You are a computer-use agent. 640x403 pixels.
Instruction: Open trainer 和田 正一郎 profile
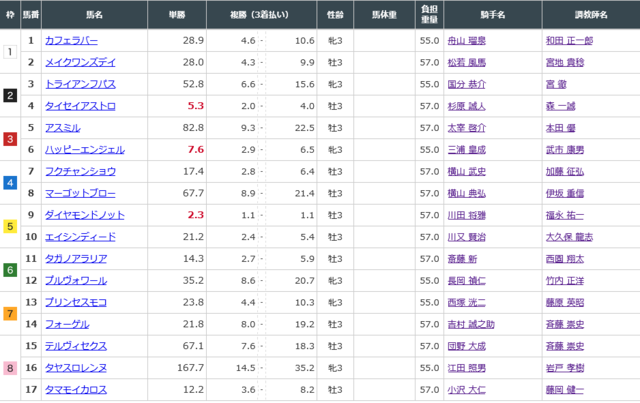[568, 40]
